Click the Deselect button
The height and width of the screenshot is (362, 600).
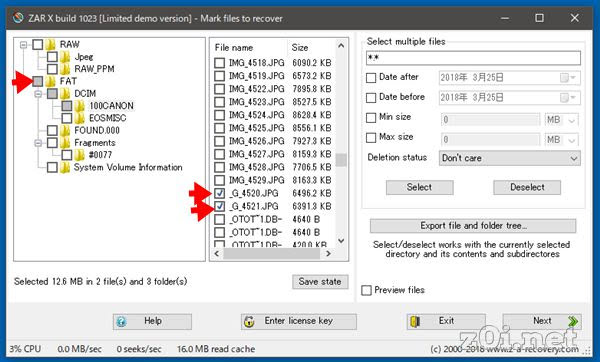tap(527, 188)
